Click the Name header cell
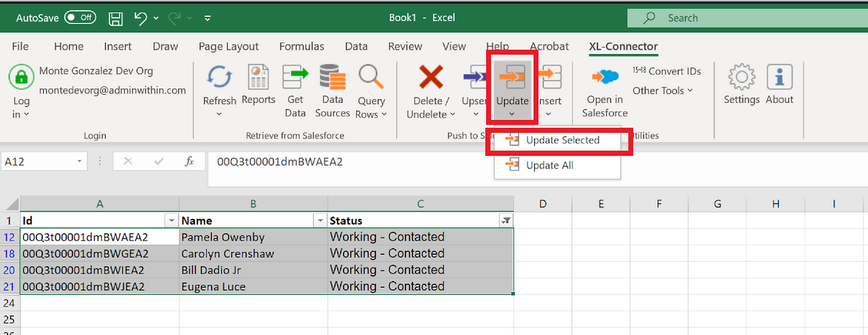The height and width of the screenshot is (335, 868). click(x=253, y=221)
